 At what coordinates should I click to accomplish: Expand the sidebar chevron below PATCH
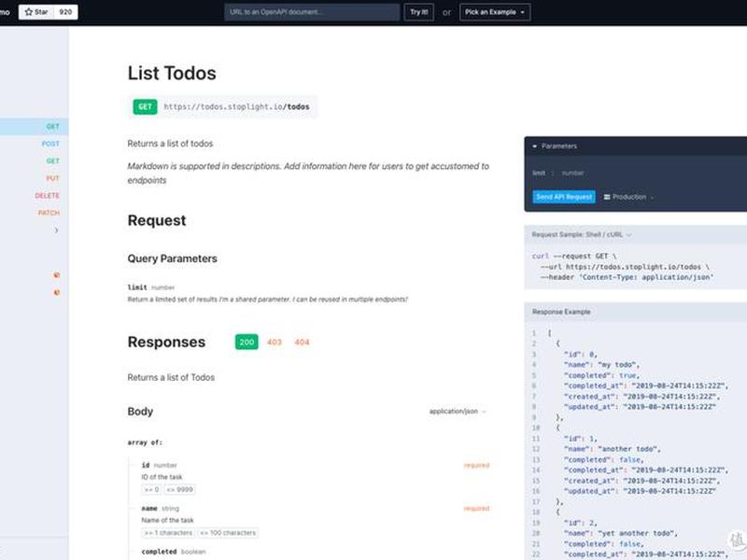[56, 231]
